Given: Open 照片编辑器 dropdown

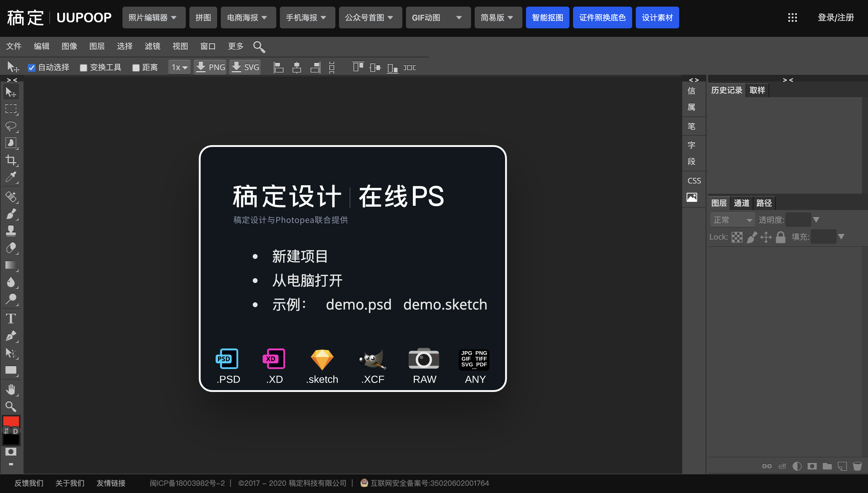Looking at the screenshot, I should tap(154, 17).
